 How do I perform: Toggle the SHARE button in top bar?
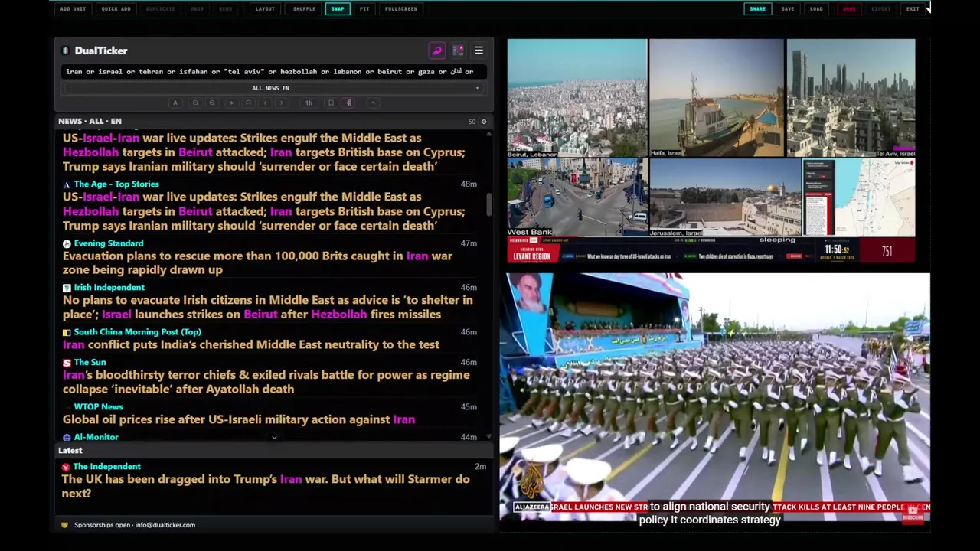click(x=757, y=9)
